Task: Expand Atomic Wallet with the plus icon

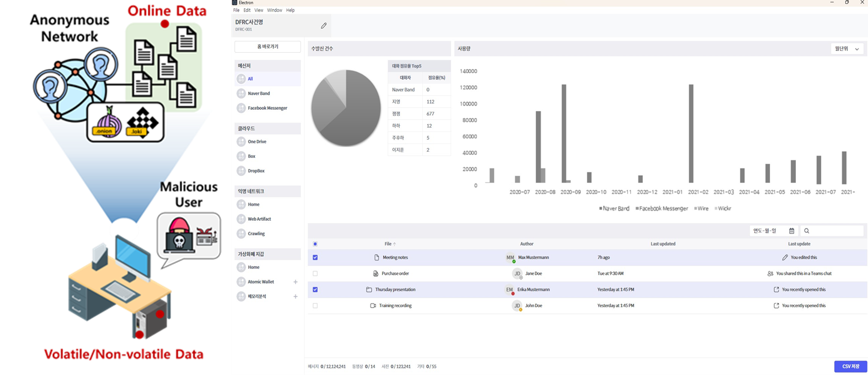Action: (295, 282)
